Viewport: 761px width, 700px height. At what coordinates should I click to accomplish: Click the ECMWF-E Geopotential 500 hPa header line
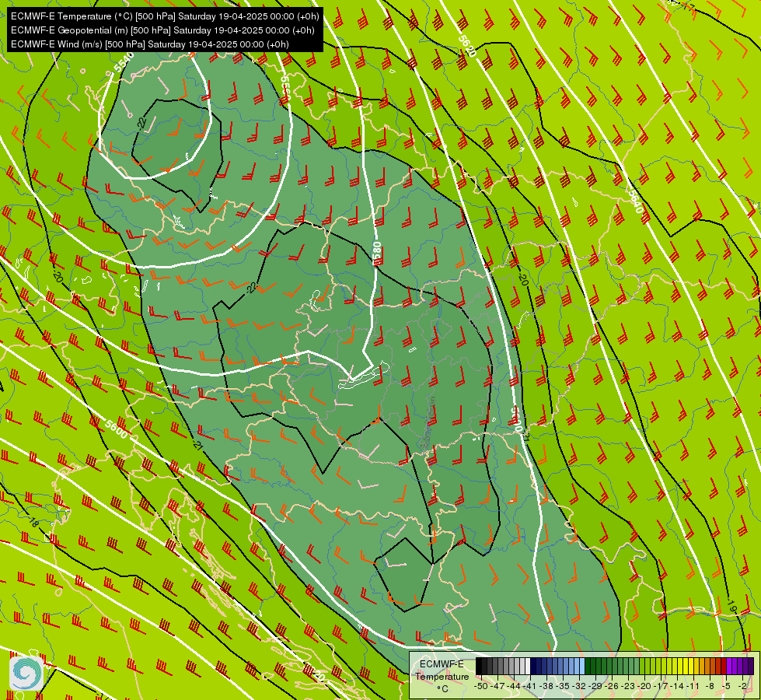(162, 30)
